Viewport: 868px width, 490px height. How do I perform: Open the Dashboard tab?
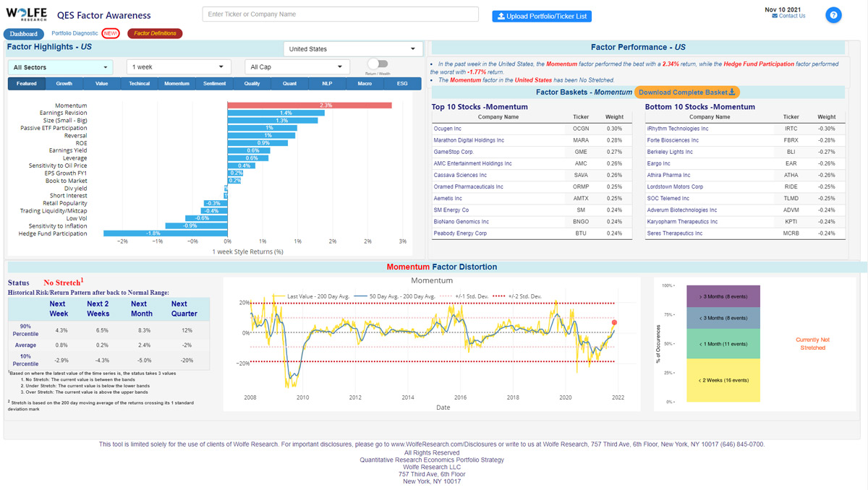[24, 33]
